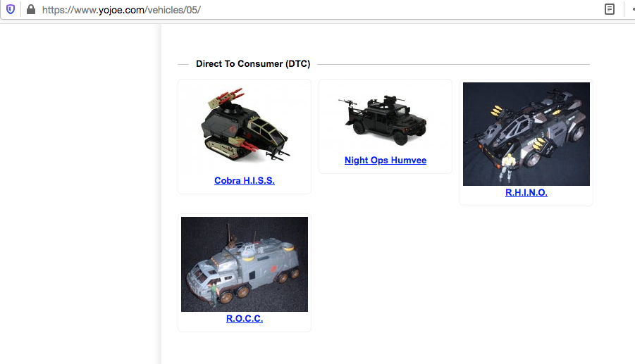Click the R.O.C.C. vehicle photo
The height and width of the screenshot is (364, 635).
pyautogui.click(x=244, y=264)
